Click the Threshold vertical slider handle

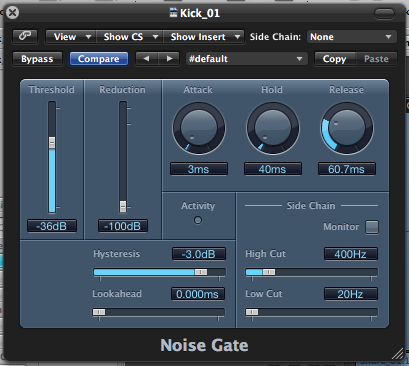point(52,142)
